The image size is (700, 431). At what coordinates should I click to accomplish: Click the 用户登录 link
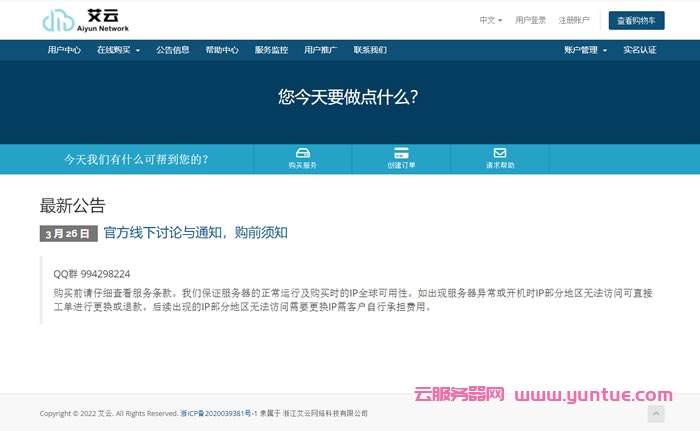pos(530,20)
